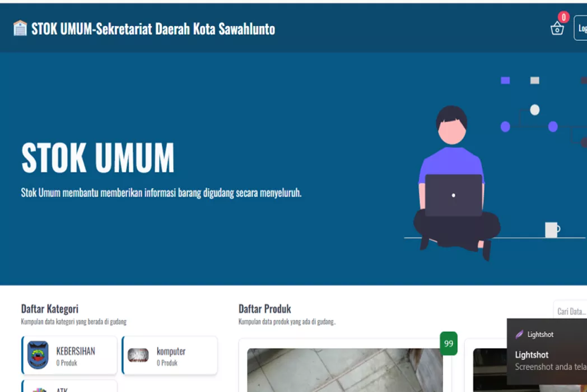Click the Login button in header

pos(581,28)
